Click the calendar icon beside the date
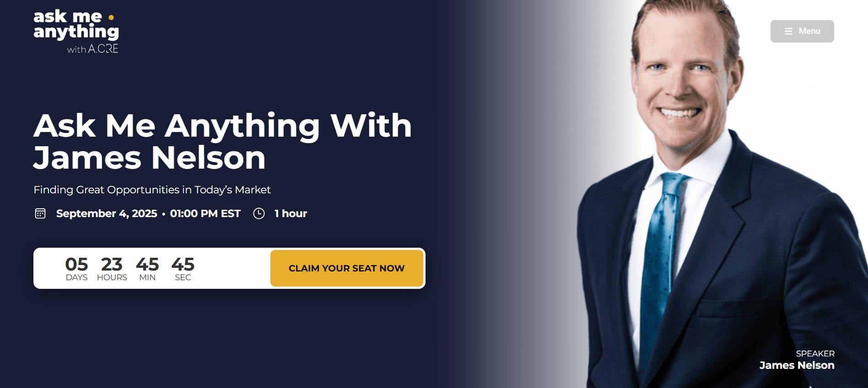The width and height of the screenshot is (868, 388). pos(40,213)
